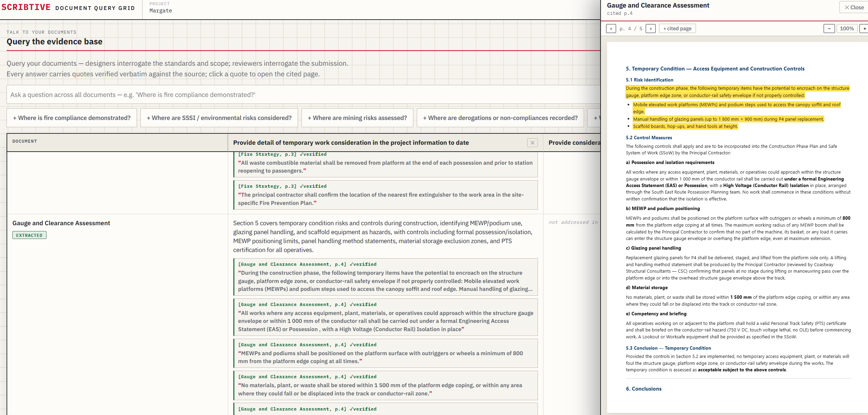This screenshot has height=415, width=868.
Task: Click the 5.3 Conclusion — Temporary Condition heading
Action: (x=668, y=348)
